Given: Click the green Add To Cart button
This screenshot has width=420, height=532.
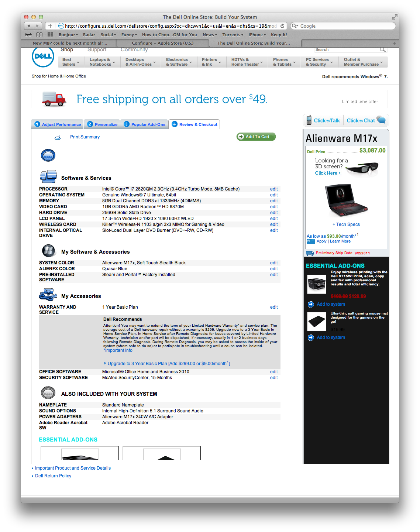Looking at the screenshot, I should point(256,137).
